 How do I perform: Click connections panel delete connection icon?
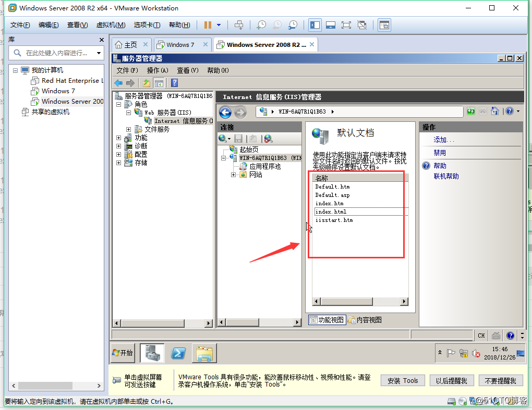(268, 139)
